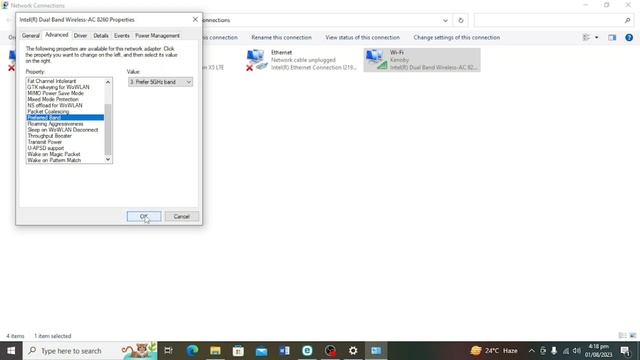Open Task View from the taskbar
This screenshot has height=360, width=640.
tap(168, 351)
